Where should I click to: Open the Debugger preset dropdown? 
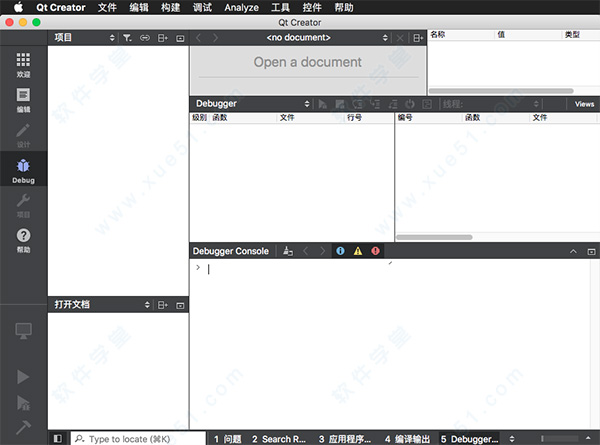(252, 104)
